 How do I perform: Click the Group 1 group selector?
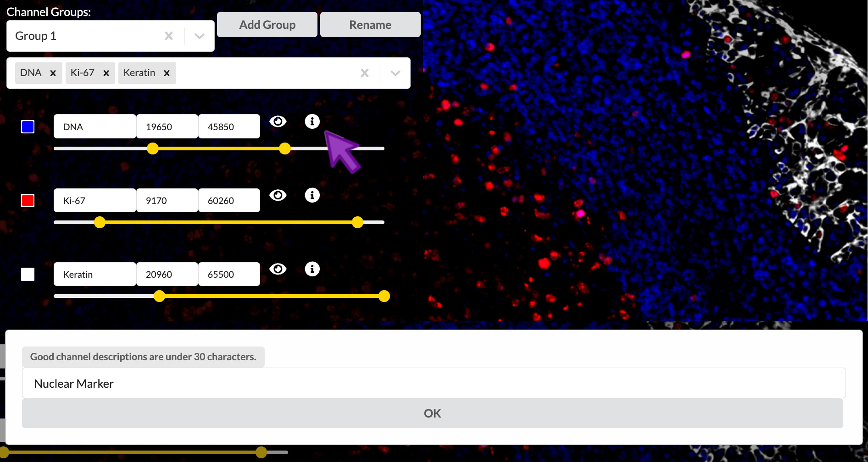[x=111, y=36]
